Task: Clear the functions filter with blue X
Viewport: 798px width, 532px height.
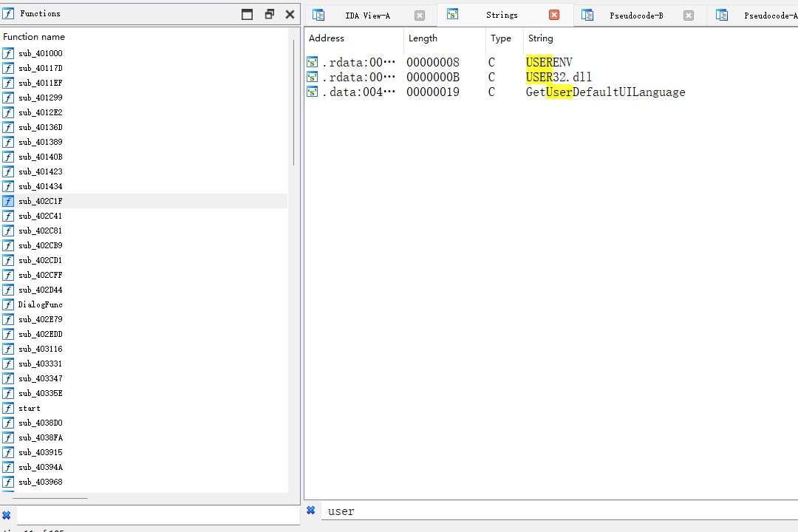Action: tap(7, 515)
